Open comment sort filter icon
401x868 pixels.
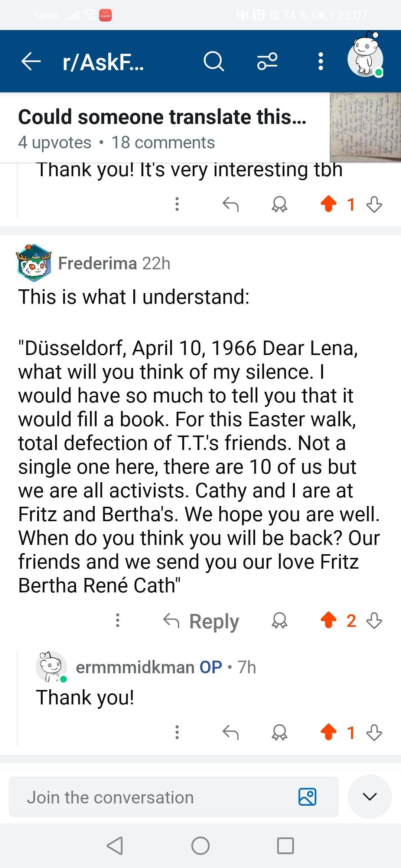coord(267,61)
